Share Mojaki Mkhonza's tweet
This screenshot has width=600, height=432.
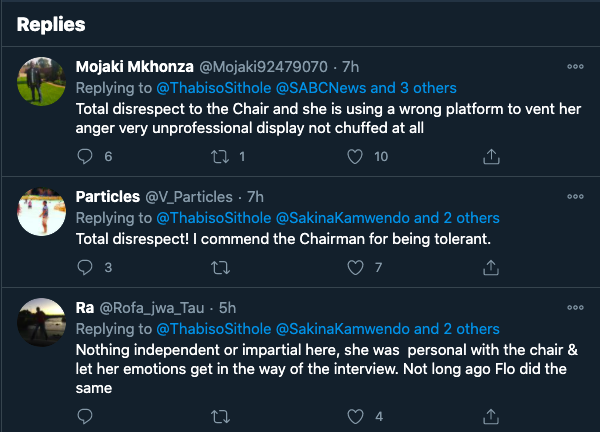[491, 157]
